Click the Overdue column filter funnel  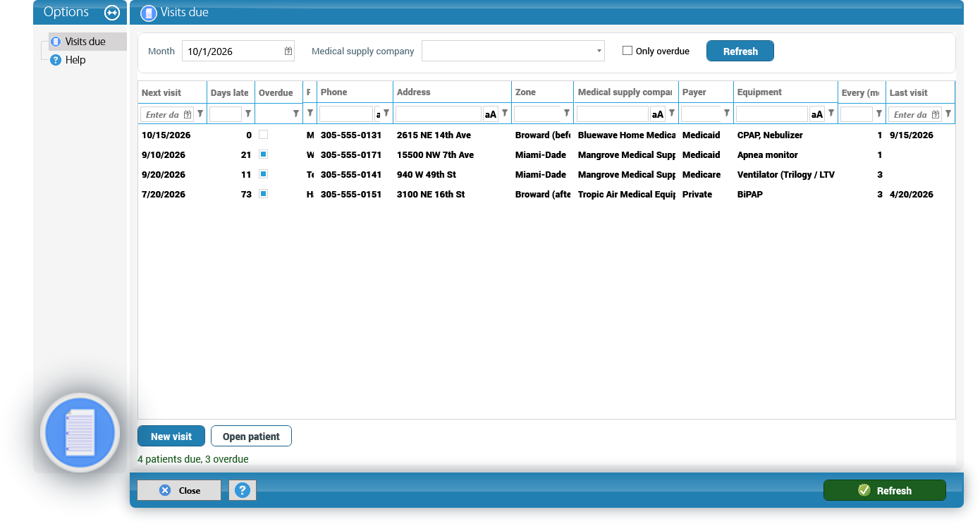[296, 114]
